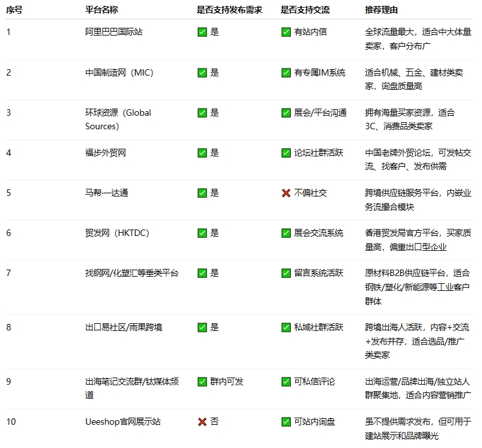This screenshot has height=448, width=482.
Task: Click green check icon beside 有专属IM系统
Action: (x=286, y=72)
